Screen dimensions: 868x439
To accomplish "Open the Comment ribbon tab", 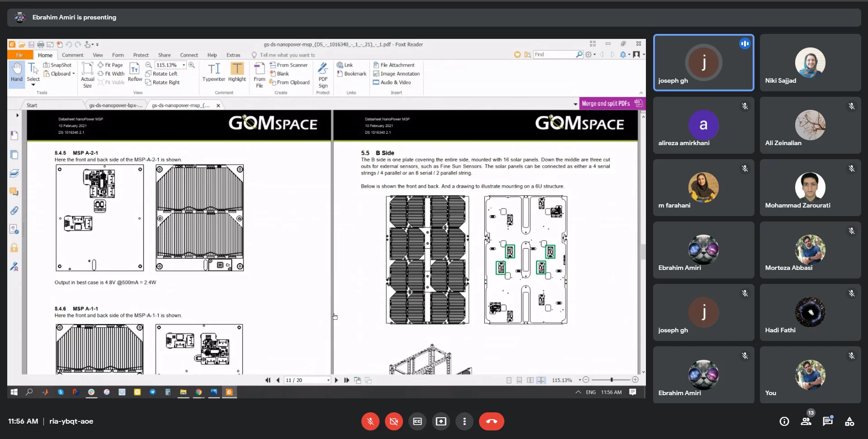I will pos(72,55).
